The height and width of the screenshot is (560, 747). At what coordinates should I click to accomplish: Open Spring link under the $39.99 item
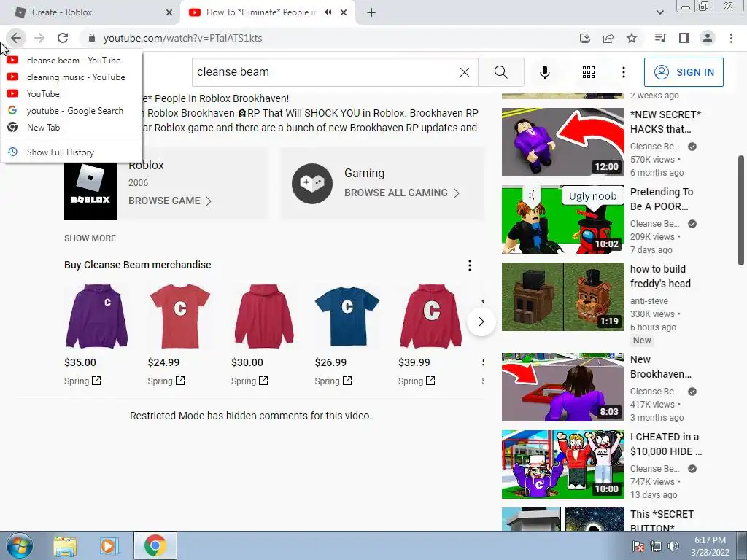[x=417, y=381]
